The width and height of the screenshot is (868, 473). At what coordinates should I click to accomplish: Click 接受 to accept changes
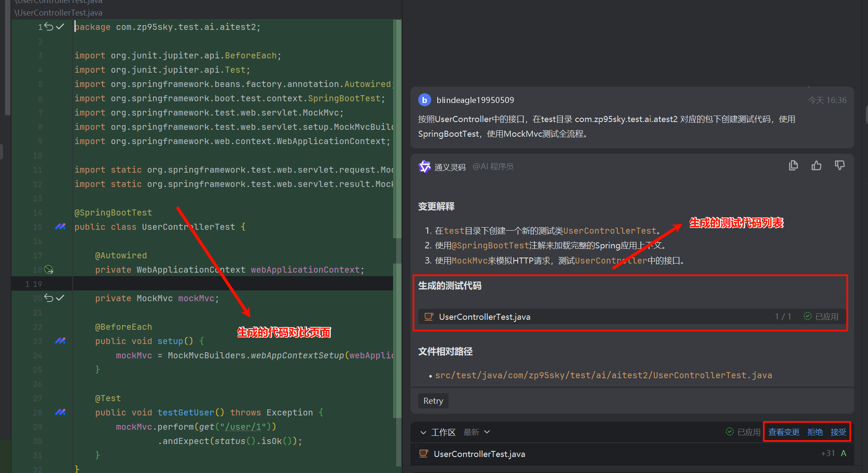(838, 431)
